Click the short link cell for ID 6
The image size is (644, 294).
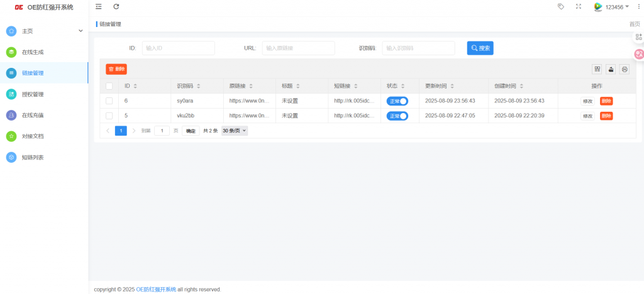[x=355, y=101]
